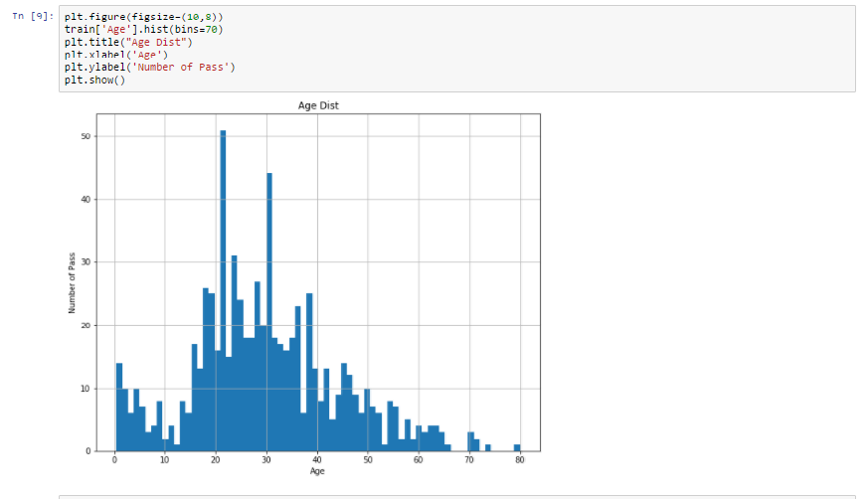The width and height of the screenshot is (868, 499).
Task: Click the tallest histogram bar near age 21
Action: (223, 290)
